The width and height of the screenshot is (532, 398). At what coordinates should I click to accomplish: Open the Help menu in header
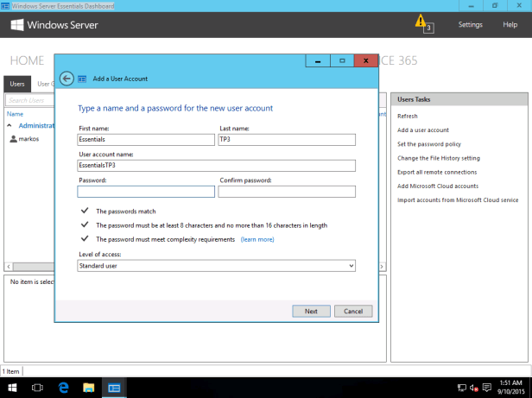point(510,24)
